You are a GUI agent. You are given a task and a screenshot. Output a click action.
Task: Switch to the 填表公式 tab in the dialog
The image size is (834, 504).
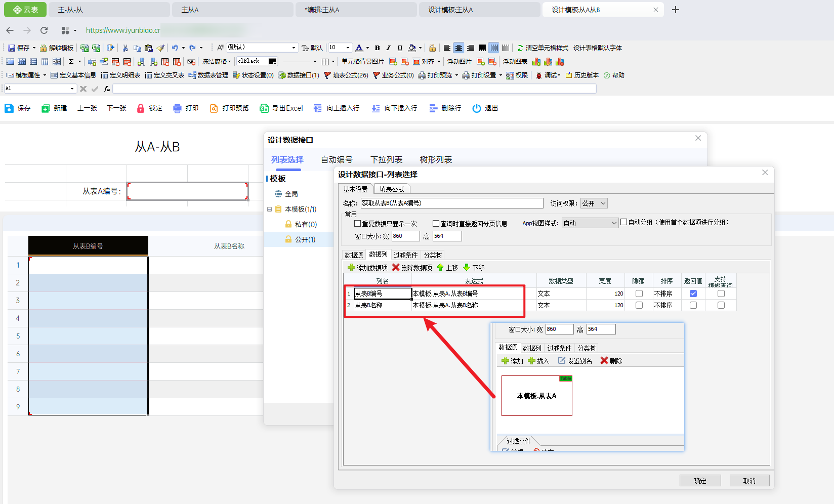(392, 189)
